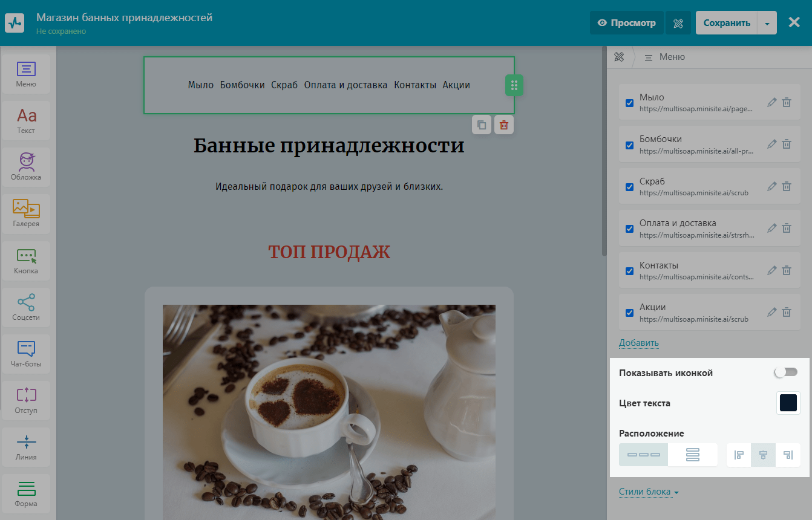Edit the Мыло menu item
The width and height of the screenshot is (812, 520).
[x=771, y=102]
